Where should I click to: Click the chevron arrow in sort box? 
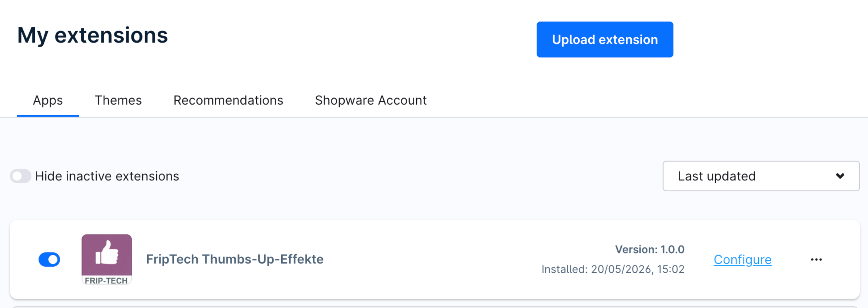(x=840, y=176)
